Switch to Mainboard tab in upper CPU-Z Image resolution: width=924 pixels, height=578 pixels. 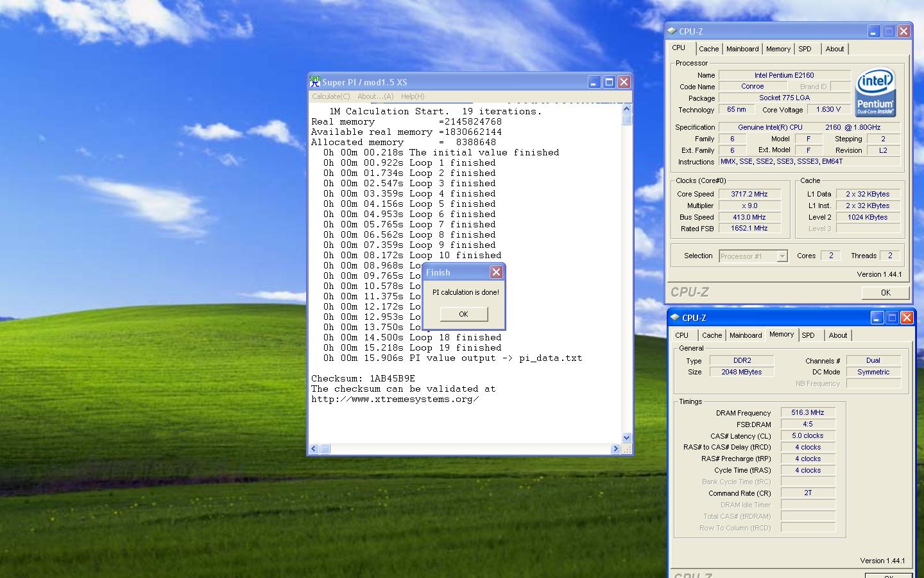742,49
